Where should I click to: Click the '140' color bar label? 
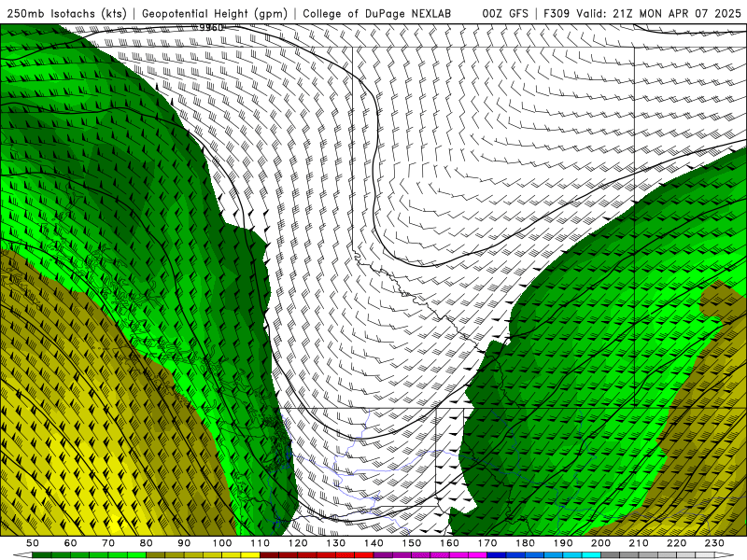(373, 543)
